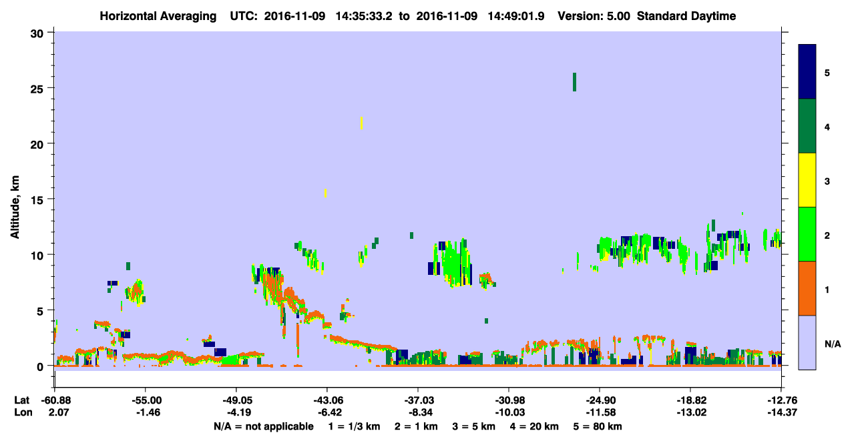Viewport: 868px width, 445px height.
Task: Click latitude value -30.98
Action: 509,400
